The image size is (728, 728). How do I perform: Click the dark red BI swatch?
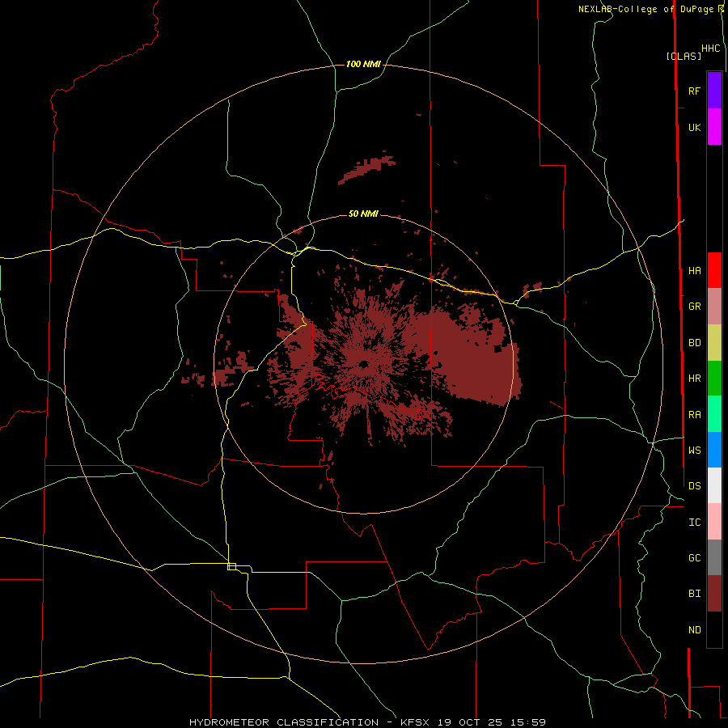[714, 594]
